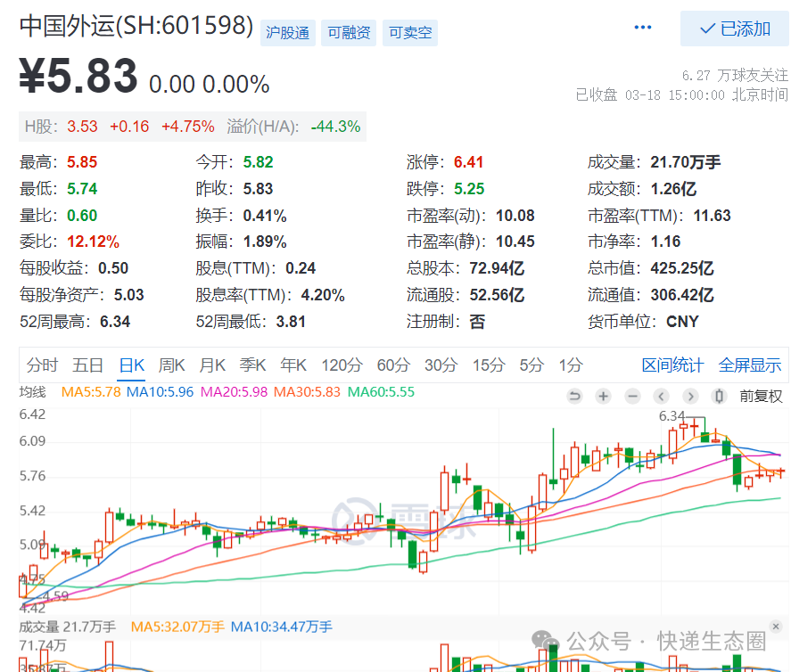Viewport: 791px width, 672px height.
Task: Click the 最高 5.85 value
Action: [82, 162]
